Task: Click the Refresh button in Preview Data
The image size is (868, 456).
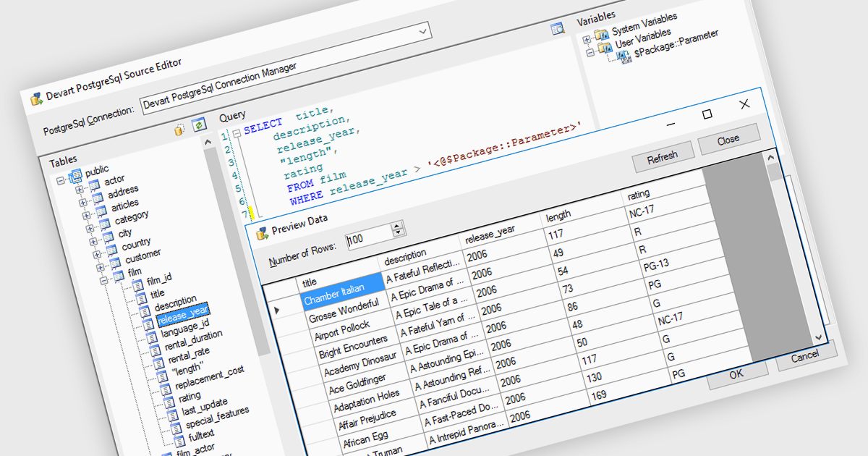Action: click(x=663, y=156)
